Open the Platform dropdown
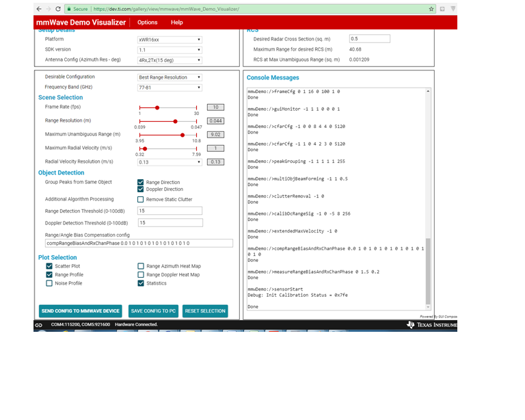The image size is (525, 420). pos(170,40)
